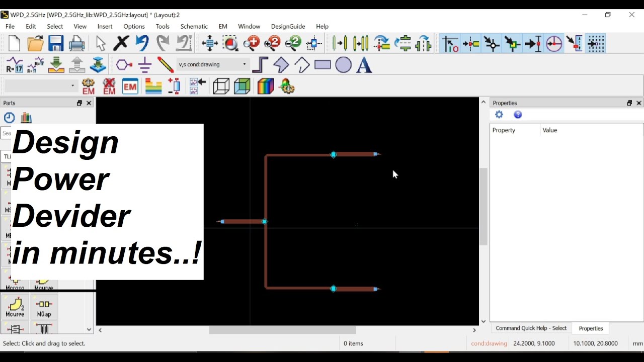This screenshot has height=362, width=644.
Task: Click the canvas vertical scrollbar thumb
Action: tap(483, 206)
